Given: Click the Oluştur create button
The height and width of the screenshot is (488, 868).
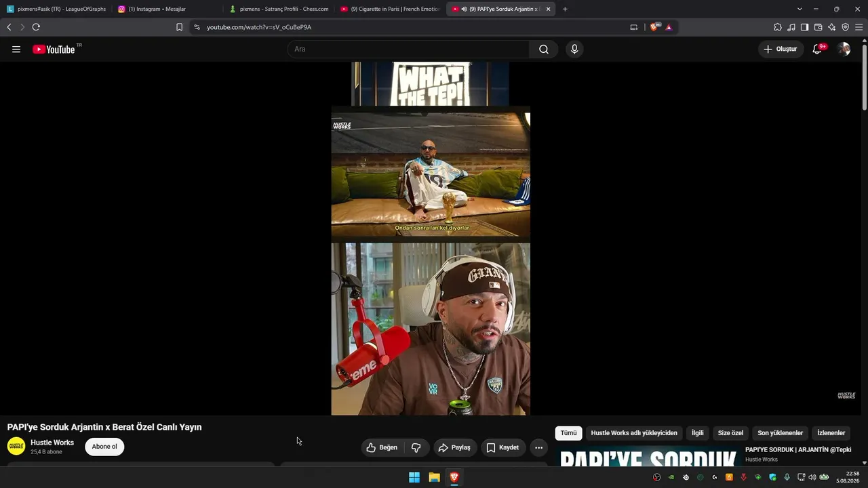Looking at the screenshot, I should click(x=781, y=49).
